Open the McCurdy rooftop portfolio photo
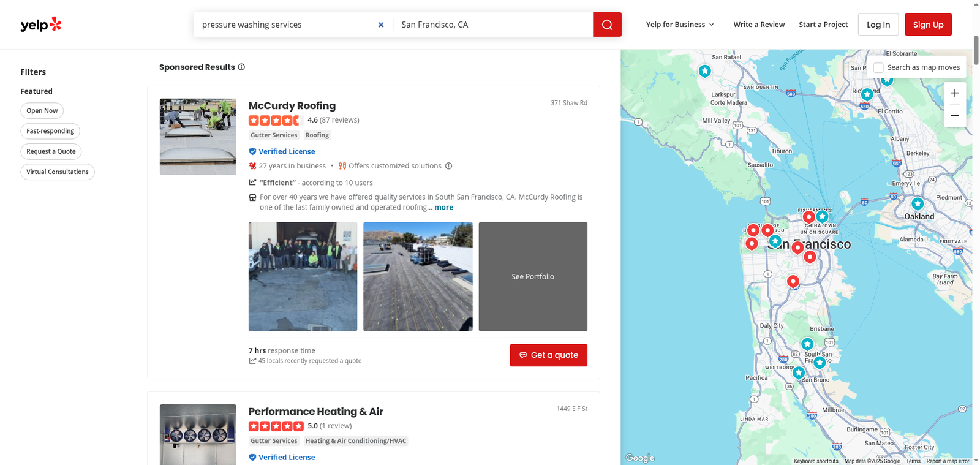980x465 pixels. tap(418, 276)
